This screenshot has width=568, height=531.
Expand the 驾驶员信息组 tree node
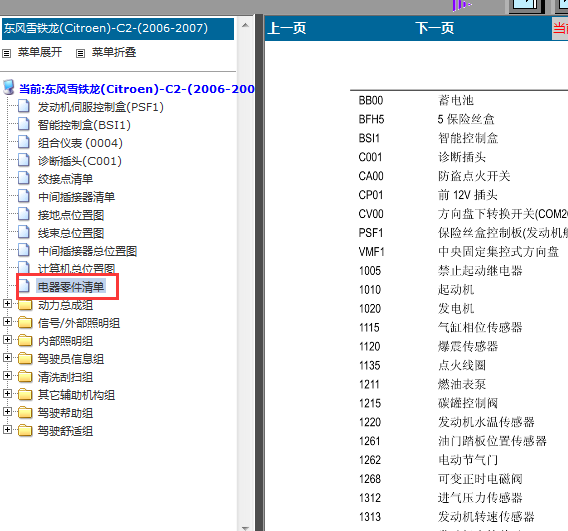point(7,358)
